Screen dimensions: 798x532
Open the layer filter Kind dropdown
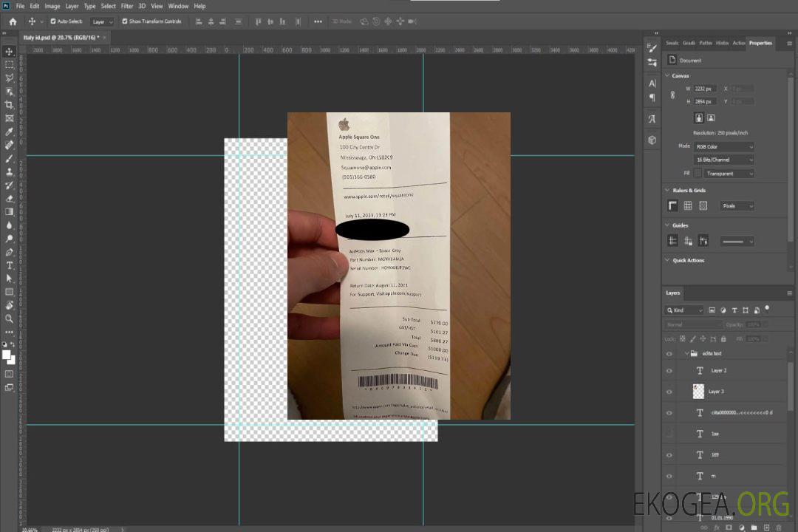[684, 310]
